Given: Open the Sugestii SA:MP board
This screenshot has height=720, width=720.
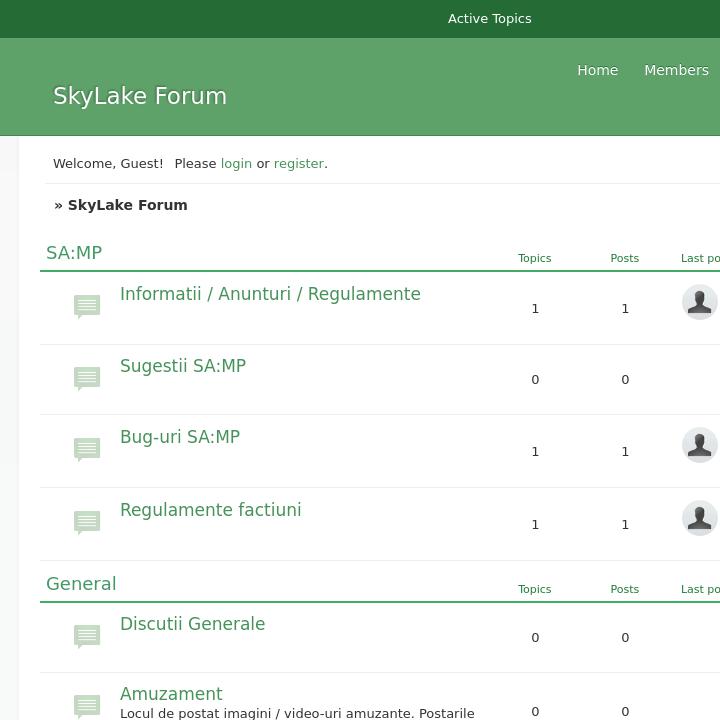Looking at the screenshot, I should pos(183,366).
